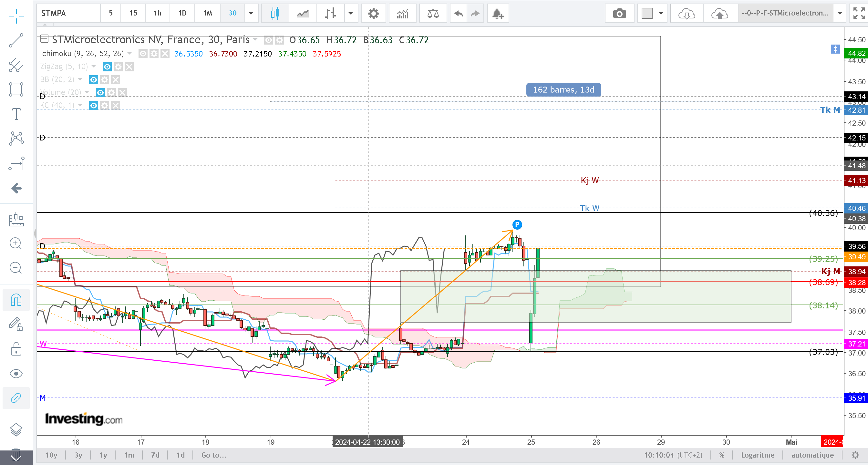Image resolution: width=868 pixels, height=465 pixels.
Task: Switch to area chart style
Action: (303, 14)
